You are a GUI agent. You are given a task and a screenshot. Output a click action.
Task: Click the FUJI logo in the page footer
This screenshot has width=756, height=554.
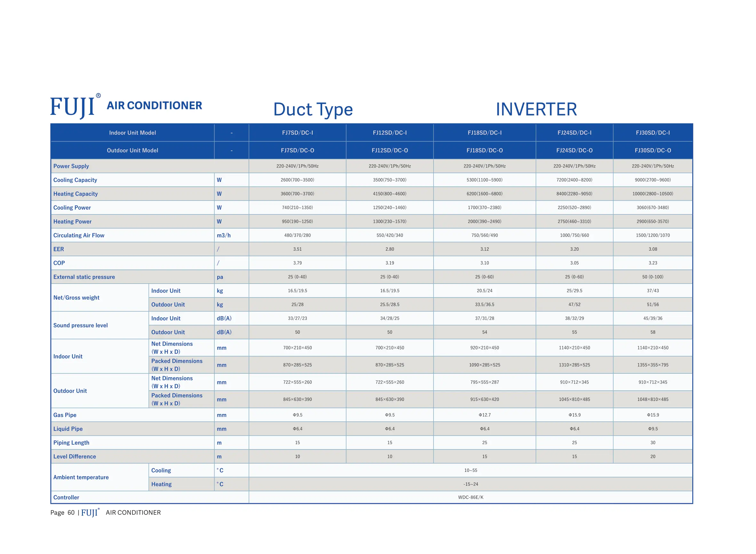(x=89, y=512)
